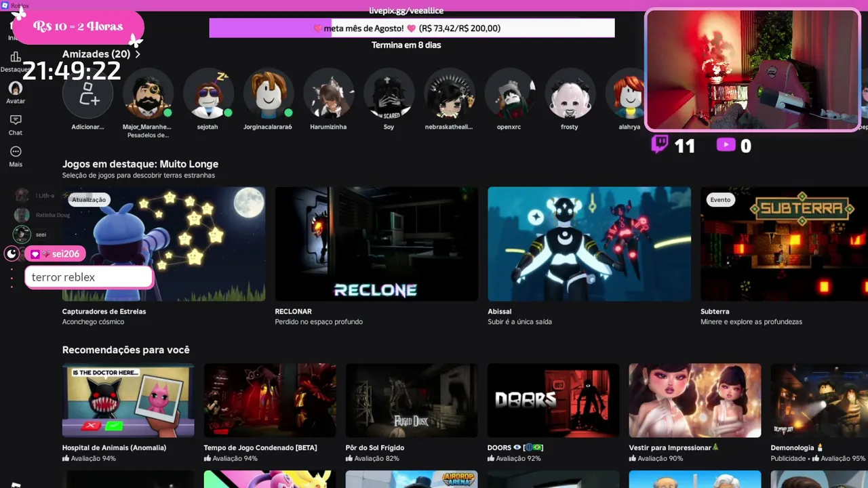Open Hospital de Animais (Anomalia) thumbnail
The height and width of the screenshot is (488, 868).
click(128, 401)
